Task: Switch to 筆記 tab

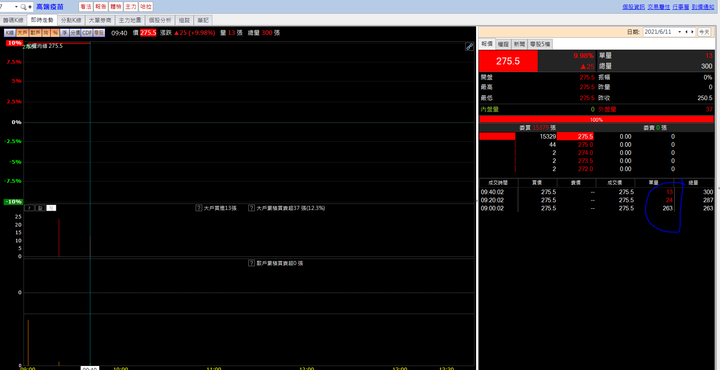Action: [x=203, y=20]
